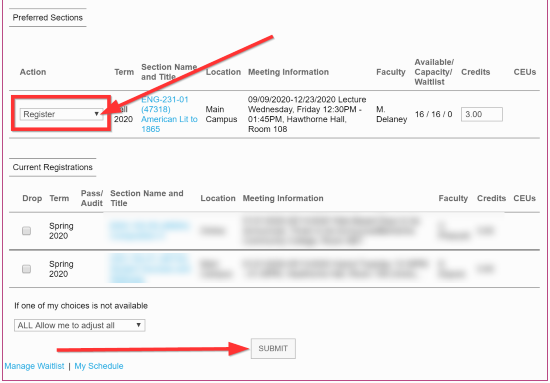Open the Register action dropdown
This screenshot has height=383, width=550.
61,114
